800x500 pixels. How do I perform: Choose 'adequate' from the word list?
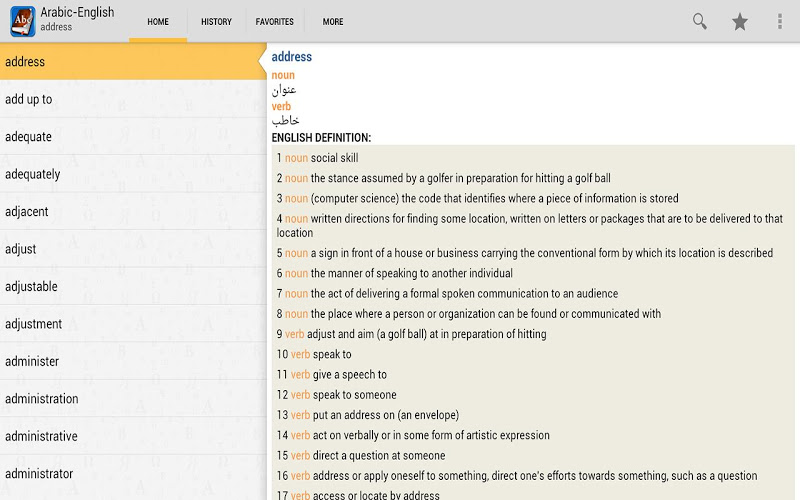pos(132,137)
